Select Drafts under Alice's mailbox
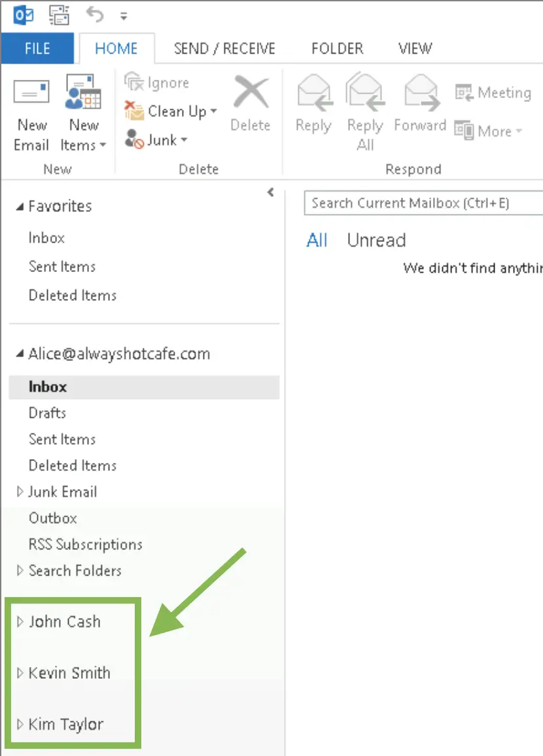 point(46,413)
